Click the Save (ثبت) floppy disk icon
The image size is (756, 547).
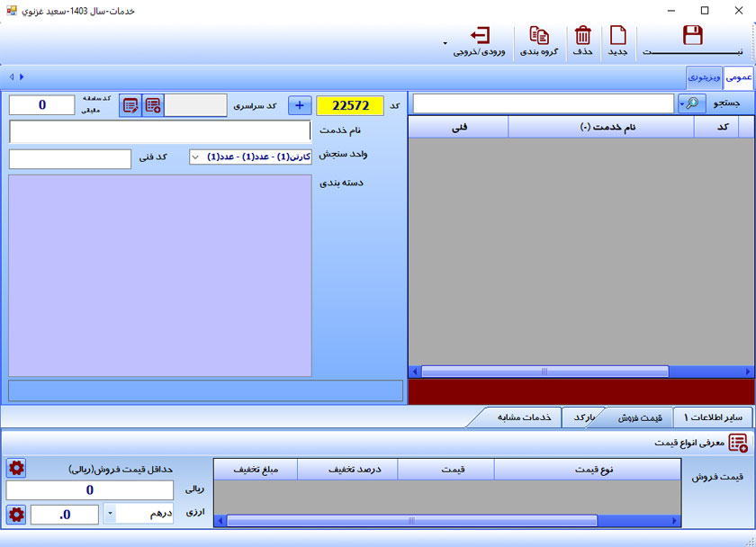[692, 36]
